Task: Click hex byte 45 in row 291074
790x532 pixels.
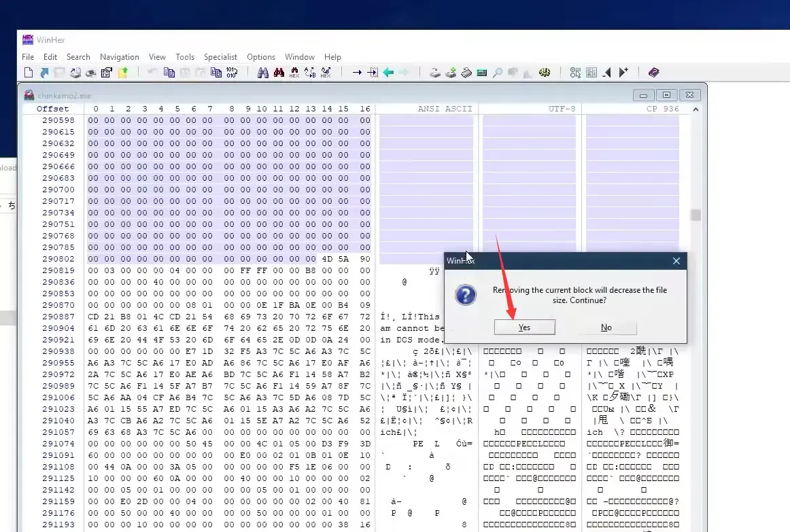Action: tap(207, 444)
